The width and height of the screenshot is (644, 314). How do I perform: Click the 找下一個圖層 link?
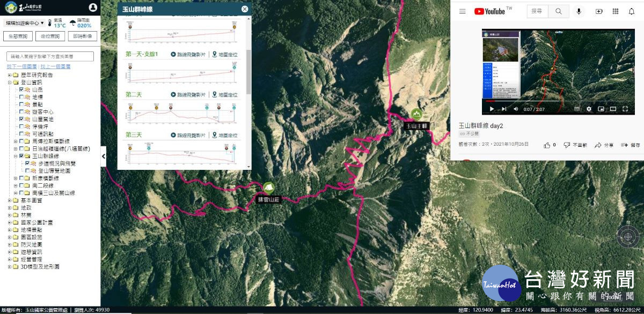pos(22,66)
